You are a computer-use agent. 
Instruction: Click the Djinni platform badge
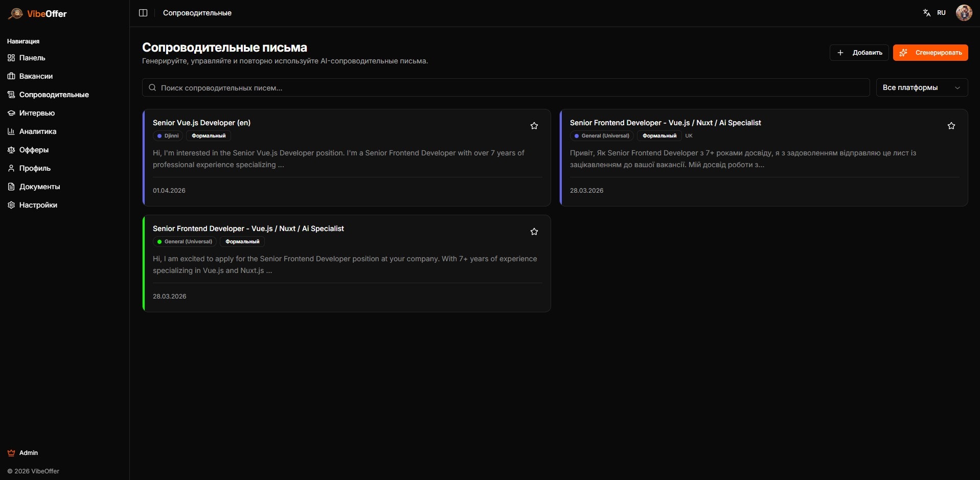(168, 136)
